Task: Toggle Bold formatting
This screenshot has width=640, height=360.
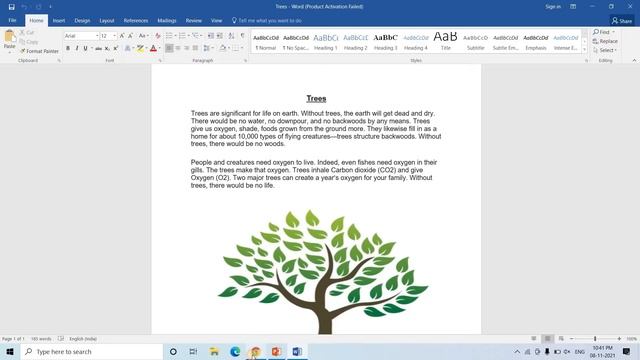Action: 68,49
